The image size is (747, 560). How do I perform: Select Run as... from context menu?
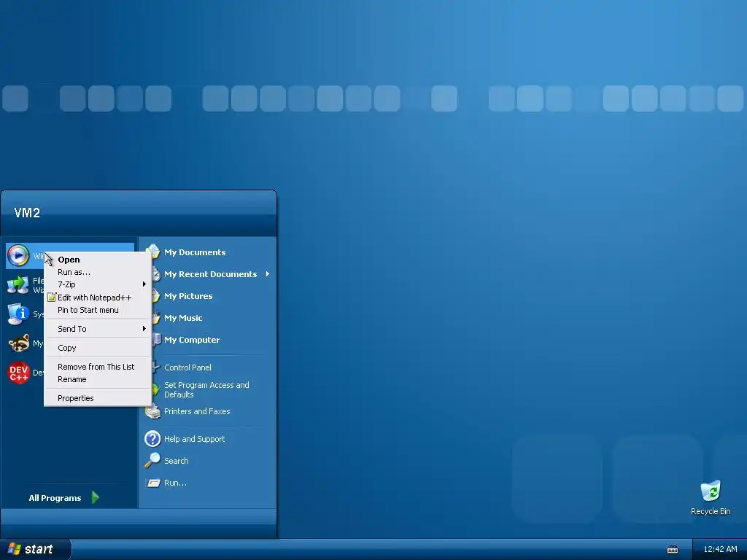pyautogui.click(x=98, y=272)
